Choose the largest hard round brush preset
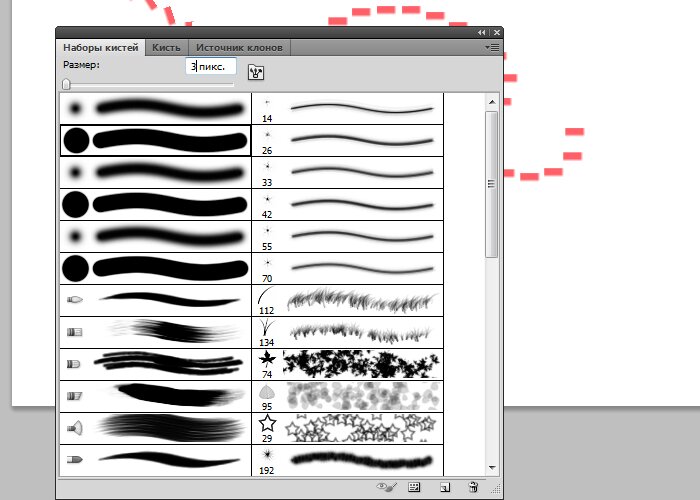The image size is (700, 500). 155,268
